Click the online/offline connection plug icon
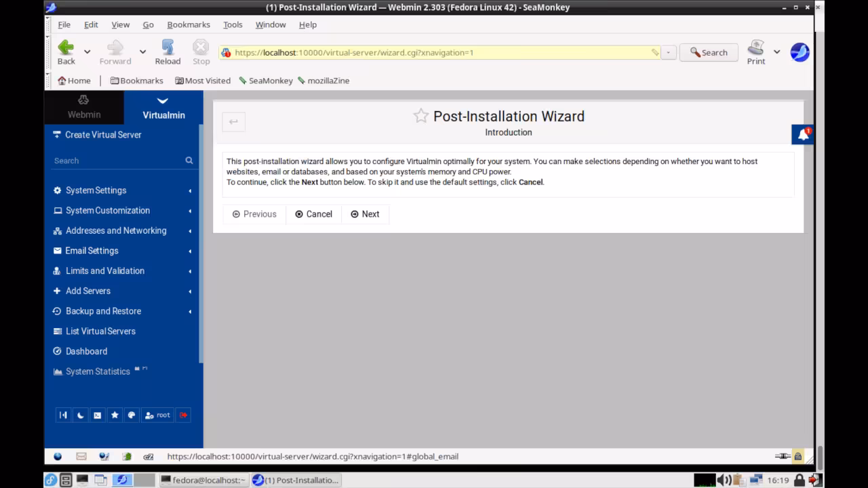868x488 pixels. point(783,457)
